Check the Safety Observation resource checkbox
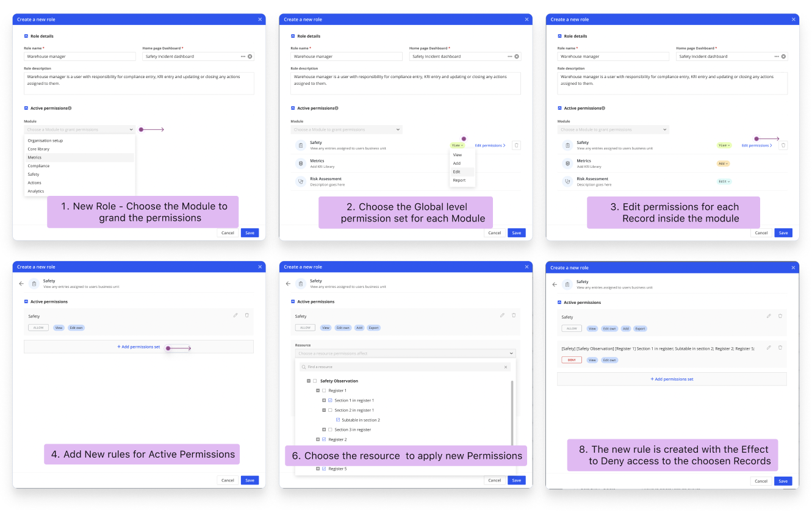This screenshot has height=515, width=812. click(x=315, y=380)
